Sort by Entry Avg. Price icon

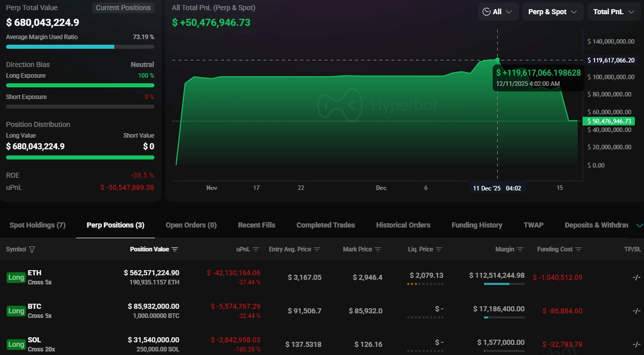click(317, 249)
